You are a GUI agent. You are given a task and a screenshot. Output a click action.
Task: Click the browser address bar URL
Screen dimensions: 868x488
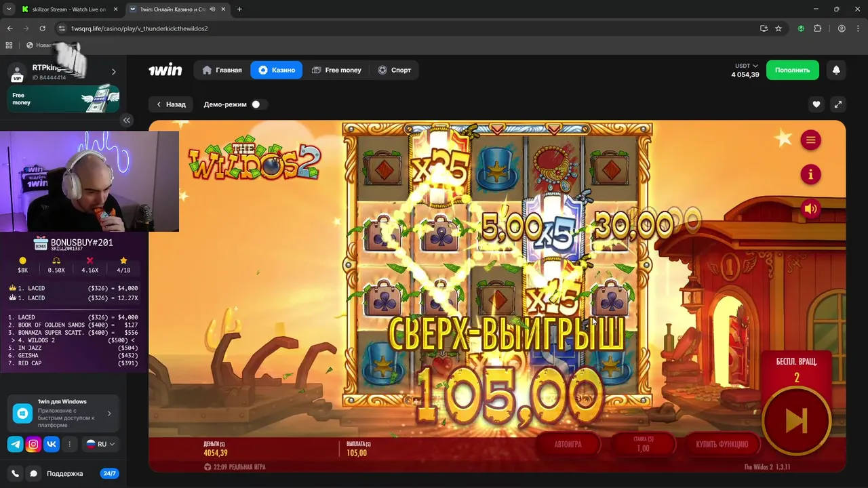click(x=139, y=28)
